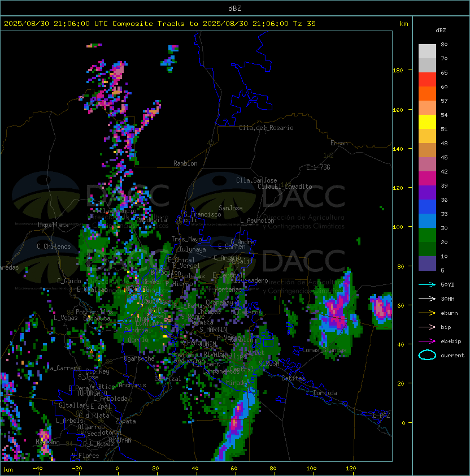Click the 'S_MARTIN' place label
This screenshot has height=476, width=470.
tap(214, 330)
